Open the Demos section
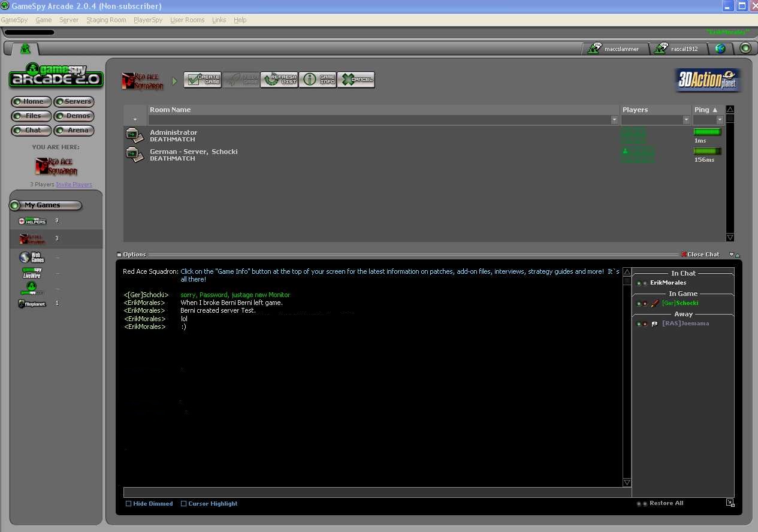The width and height of the screenshot is (758, 532). pyautogui.click(x=74, y=116)
